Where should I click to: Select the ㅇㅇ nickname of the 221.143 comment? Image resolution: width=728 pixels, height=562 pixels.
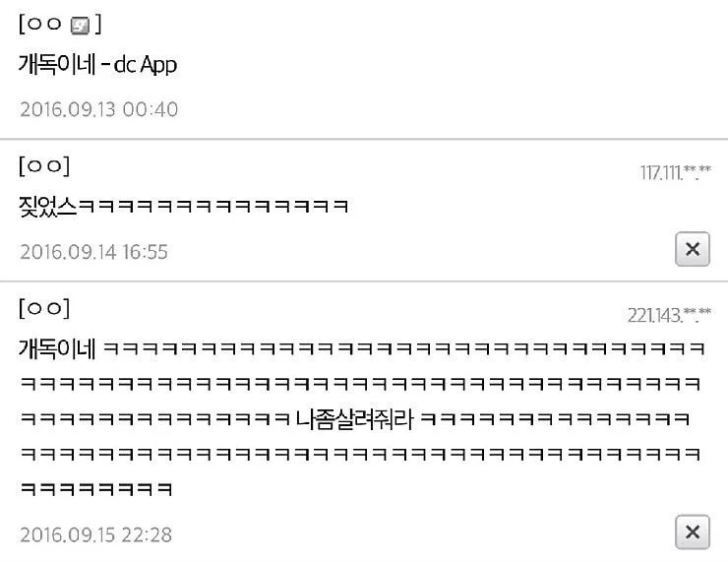44,308
